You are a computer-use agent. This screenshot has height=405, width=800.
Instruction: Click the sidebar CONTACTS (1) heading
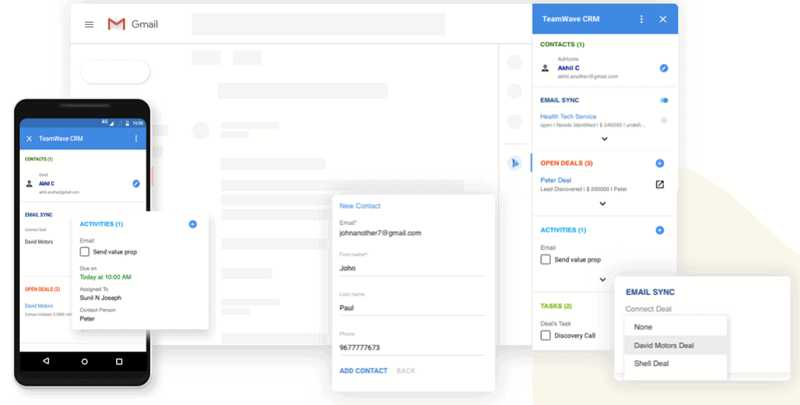click(562, 44)
